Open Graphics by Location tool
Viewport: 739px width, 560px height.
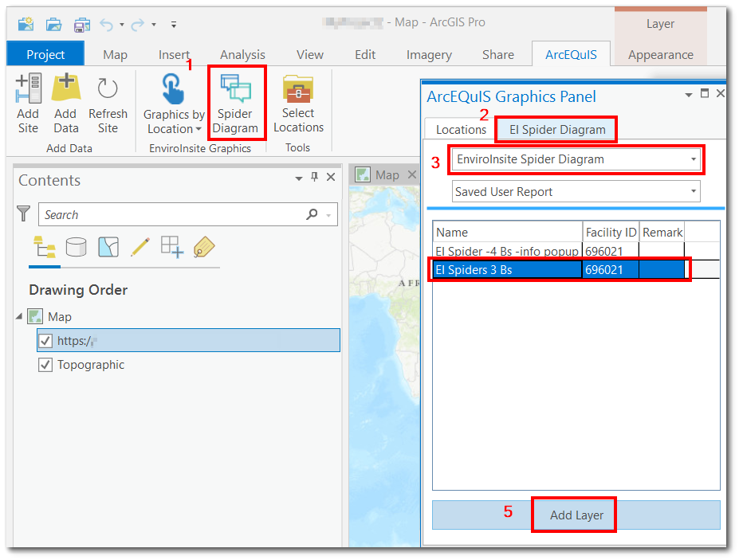point(174,103)
